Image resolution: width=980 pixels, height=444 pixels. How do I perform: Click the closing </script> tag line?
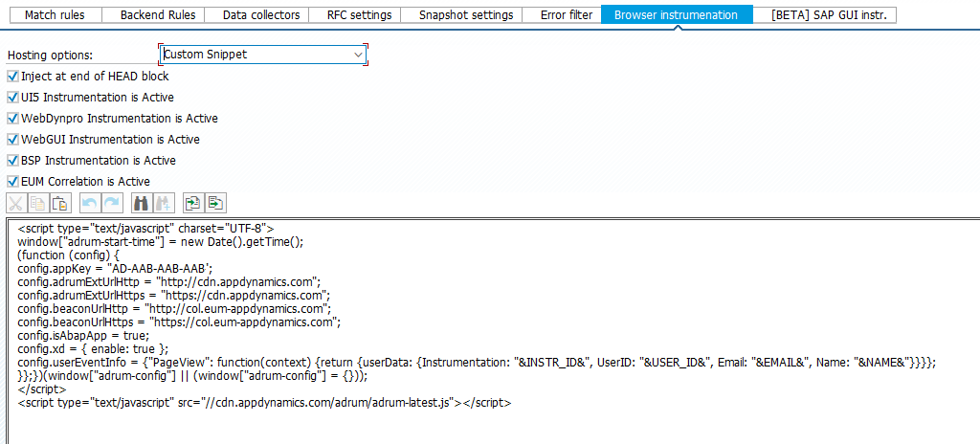42,388
